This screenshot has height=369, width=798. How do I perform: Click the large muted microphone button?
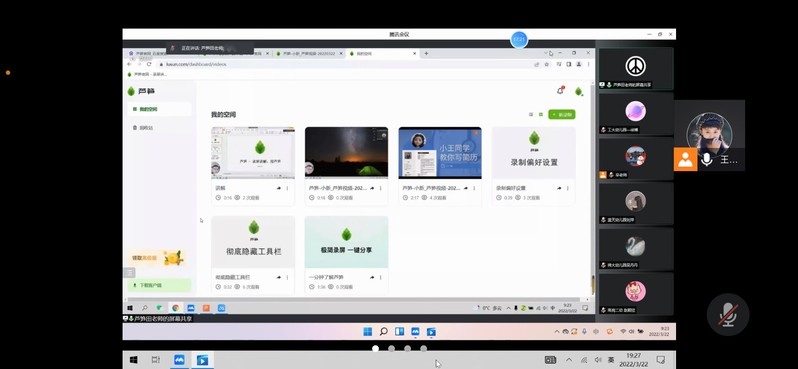click(x=728, y=314)
